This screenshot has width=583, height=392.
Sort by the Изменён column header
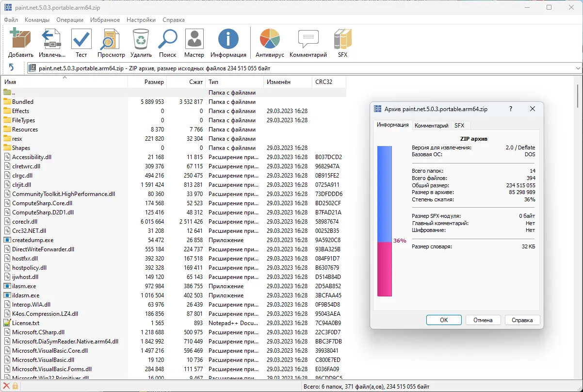click(288, 82)
